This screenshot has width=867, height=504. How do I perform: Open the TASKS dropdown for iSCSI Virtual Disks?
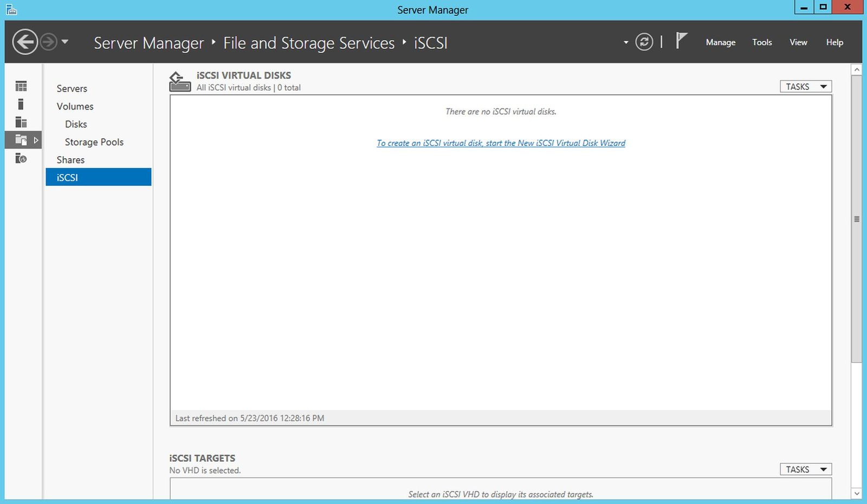[806, 87]
